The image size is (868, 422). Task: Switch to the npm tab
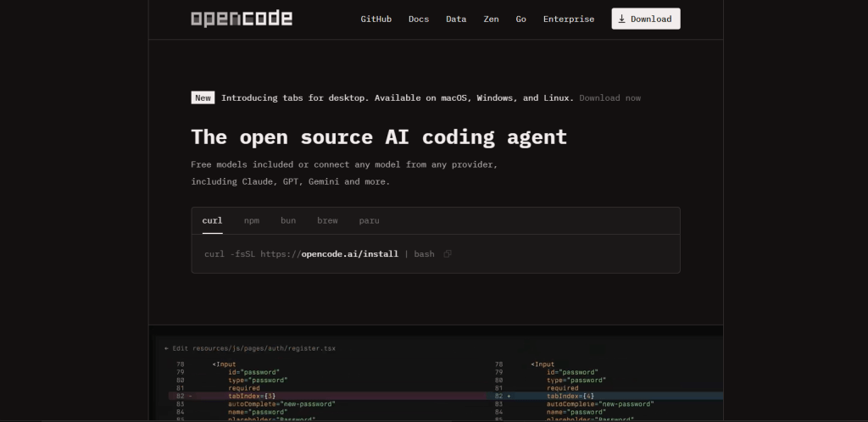(251, 220)
